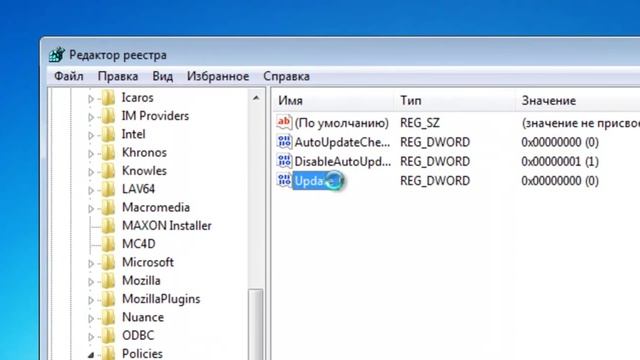Collapse the Policies key
Viewport: 640px width, 360px height.
(91, 355)
